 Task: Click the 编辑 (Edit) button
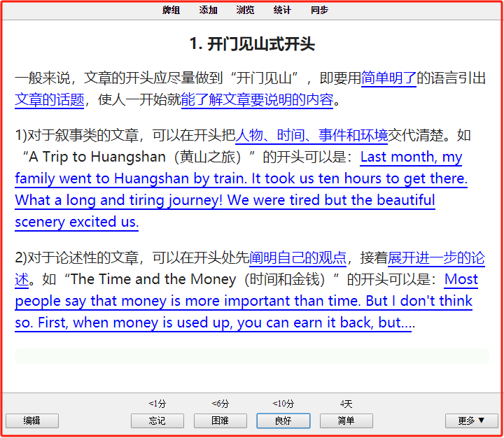tap(32, 421)
